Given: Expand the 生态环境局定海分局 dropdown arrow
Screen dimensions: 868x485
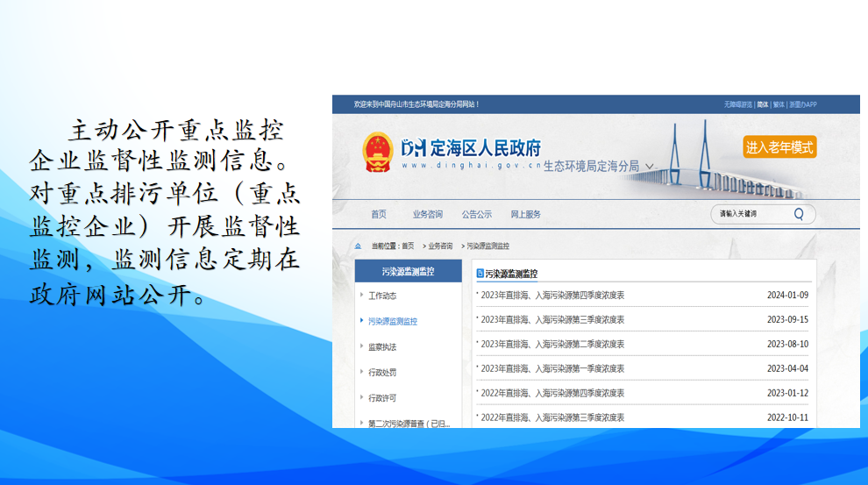Looking at the screenshot, I should point(649,166).
